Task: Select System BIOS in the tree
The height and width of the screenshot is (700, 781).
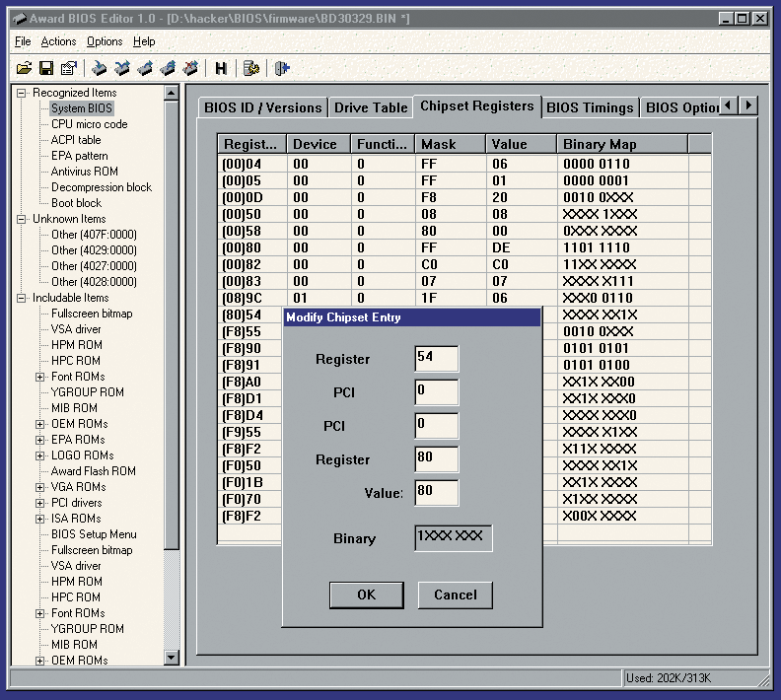Action: 82,108
